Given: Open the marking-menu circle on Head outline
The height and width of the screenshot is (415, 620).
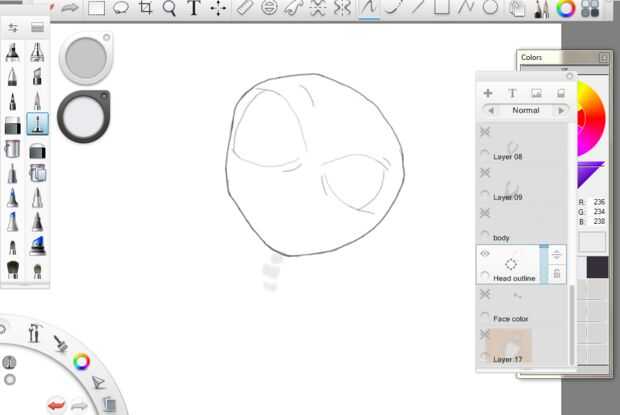Looking at the screenshot, I should (485, 275).
